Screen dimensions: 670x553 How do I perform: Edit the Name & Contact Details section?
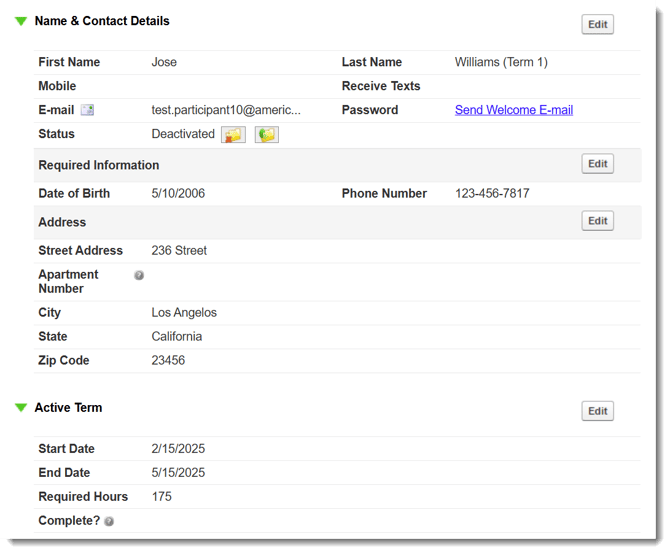click(x=597, y=25)
